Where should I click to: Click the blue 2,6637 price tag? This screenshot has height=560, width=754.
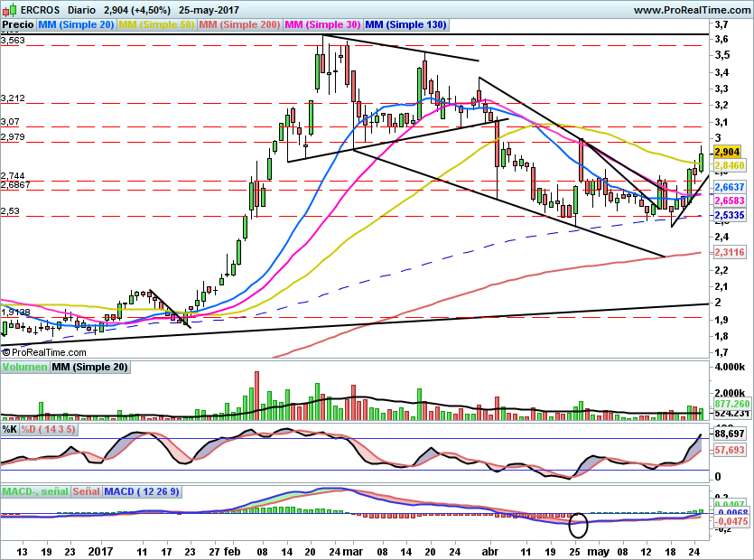click(x=729, y=186)
